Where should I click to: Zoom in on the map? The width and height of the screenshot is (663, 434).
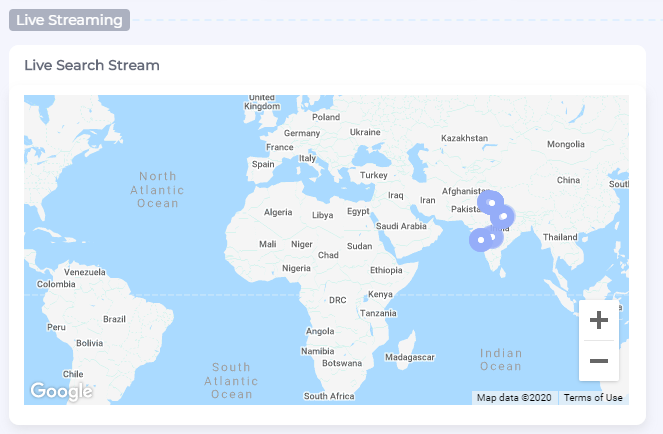coord(599,321)
